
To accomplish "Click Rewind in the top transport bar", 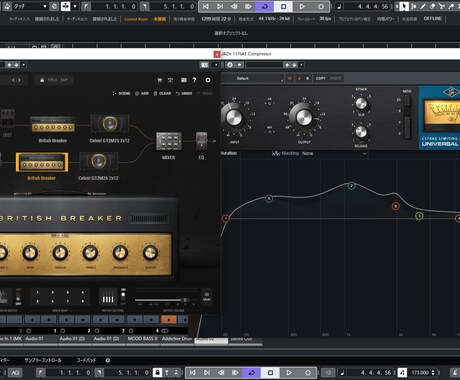I will pyautogui.click(x=234, y=6).
